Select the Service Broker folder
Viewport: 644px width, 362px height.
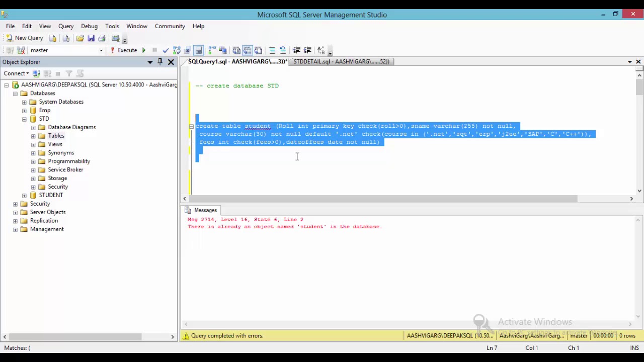click(x=65, y=169)
